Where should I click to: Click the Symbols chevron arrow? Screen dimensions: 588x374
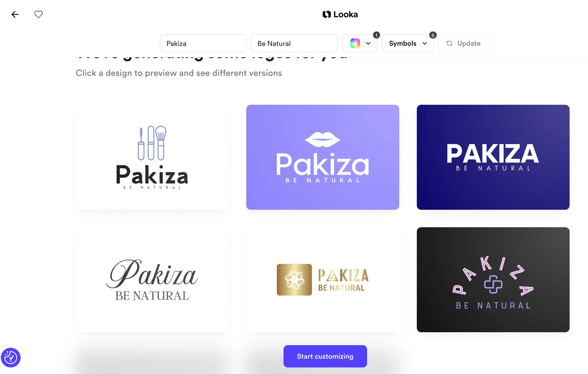tap(425, 43)
